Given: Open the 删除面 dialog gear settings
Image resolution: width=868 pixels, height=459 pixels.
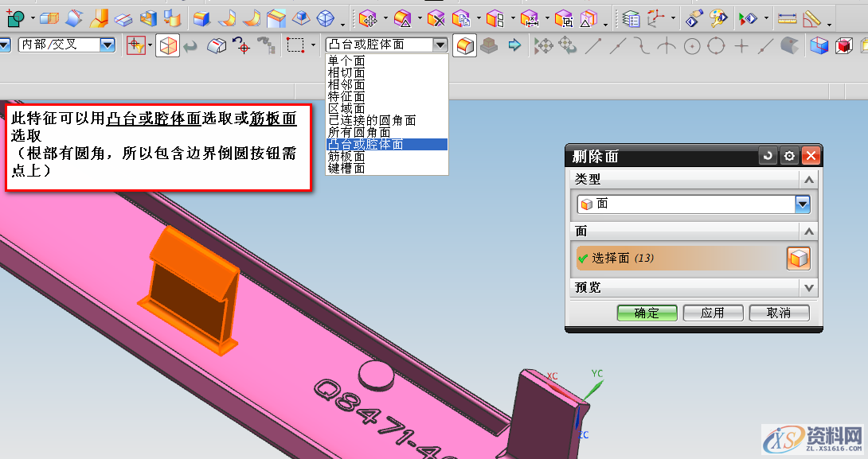Looking at the screenshot, I should pyautogui.click(x=789, y=156).
